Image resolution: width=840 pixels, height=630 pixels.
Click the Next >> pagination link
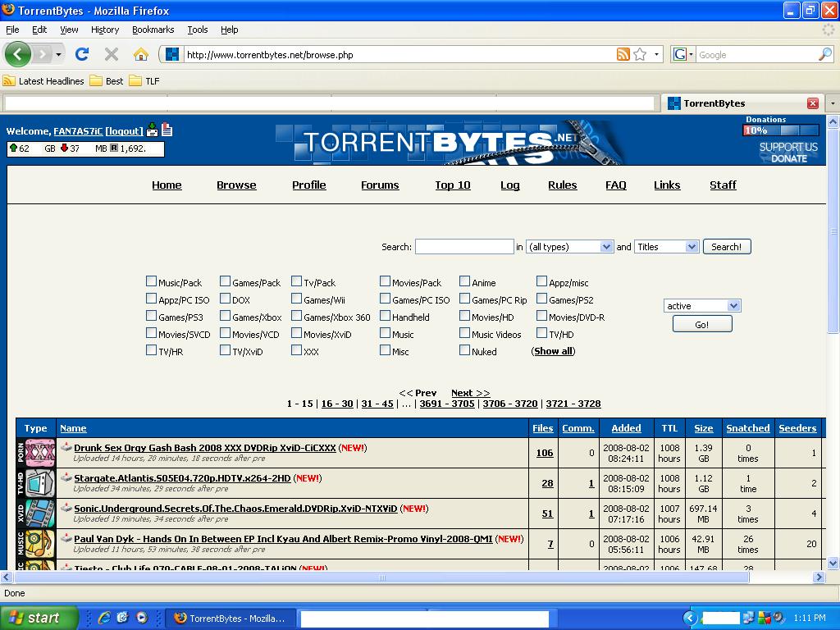point(470,393)
